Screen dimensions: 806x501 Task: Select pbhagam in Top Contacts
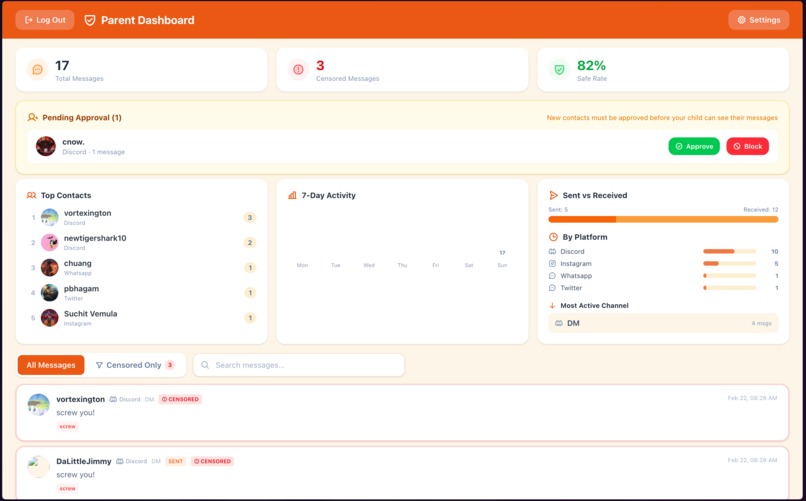tap(141, 293)
